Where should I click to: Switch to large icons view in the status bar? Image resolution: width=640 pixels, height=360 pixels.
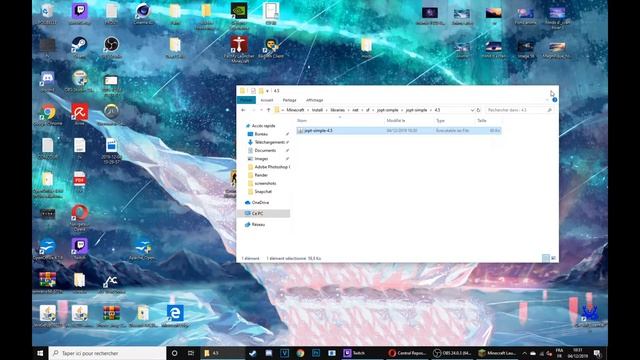coord(553,258)
